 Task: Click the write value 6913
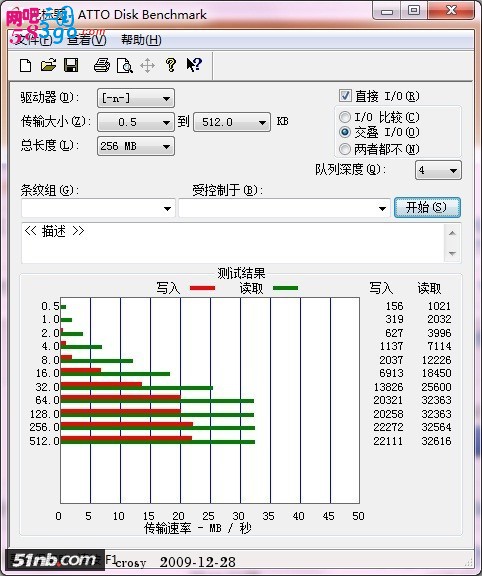click(x=391, y=373)
